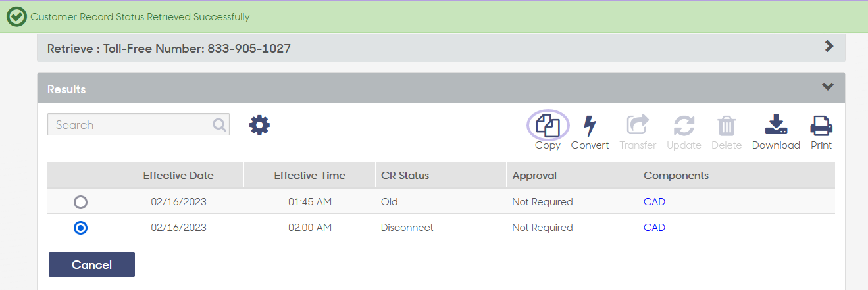Viewport: 868px width, 290px height.
Task: Click the Update refresh icon
Action: (684, 126)
